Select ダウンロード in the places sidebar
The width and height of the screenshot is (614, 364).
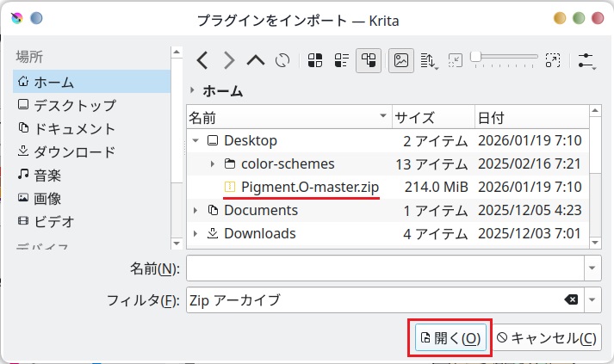[x=73, y=151]
